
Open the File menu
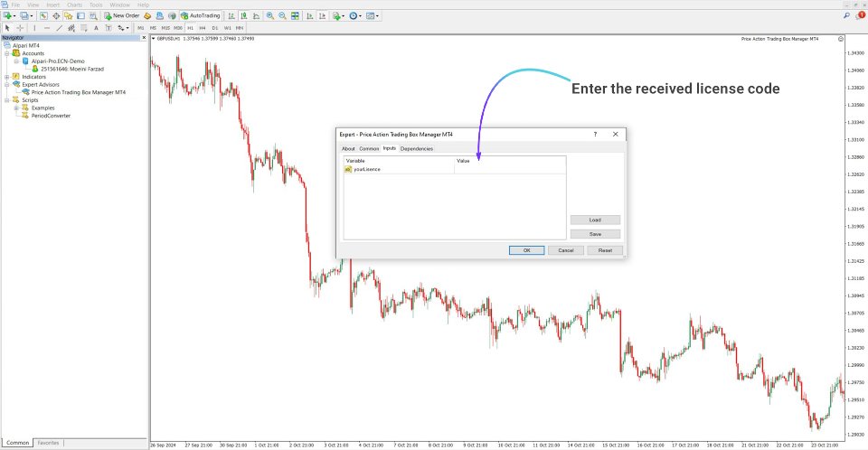click(15, 5)
